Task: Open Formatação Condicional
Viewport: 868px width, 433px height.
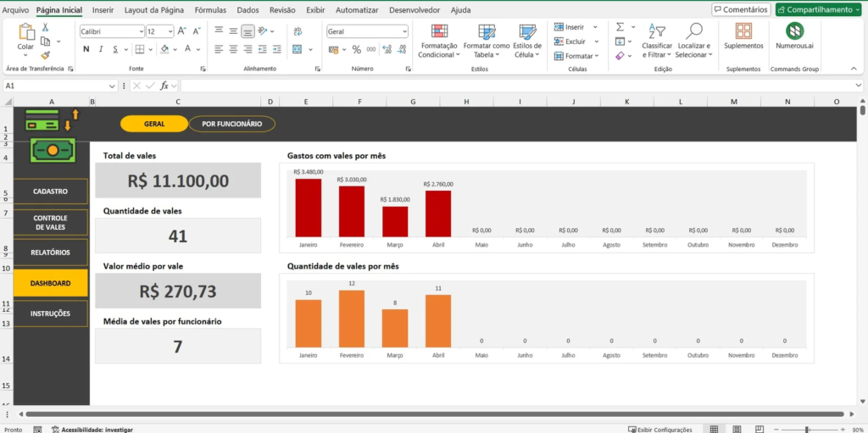Action: [439, 40]
